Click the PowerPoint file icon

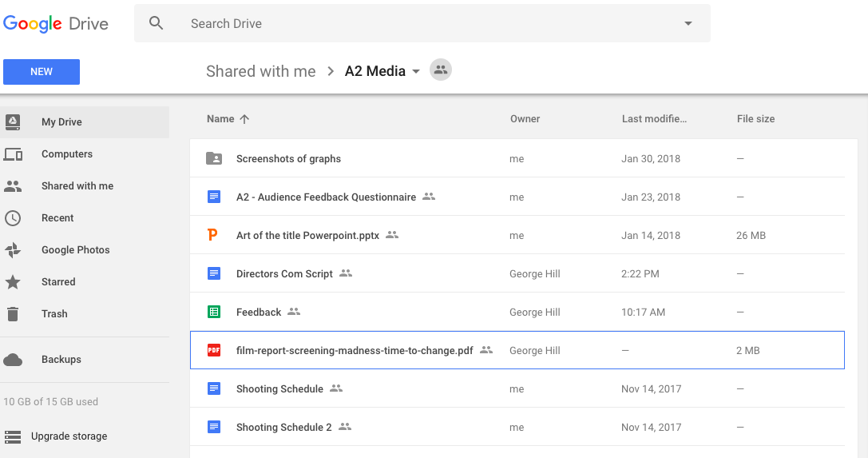coord(212,235)
